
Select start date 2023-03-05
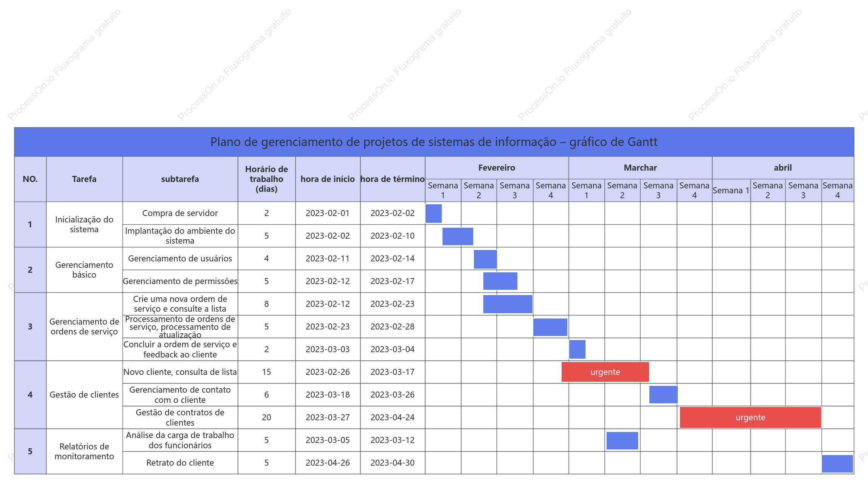(x=328, y=440)
